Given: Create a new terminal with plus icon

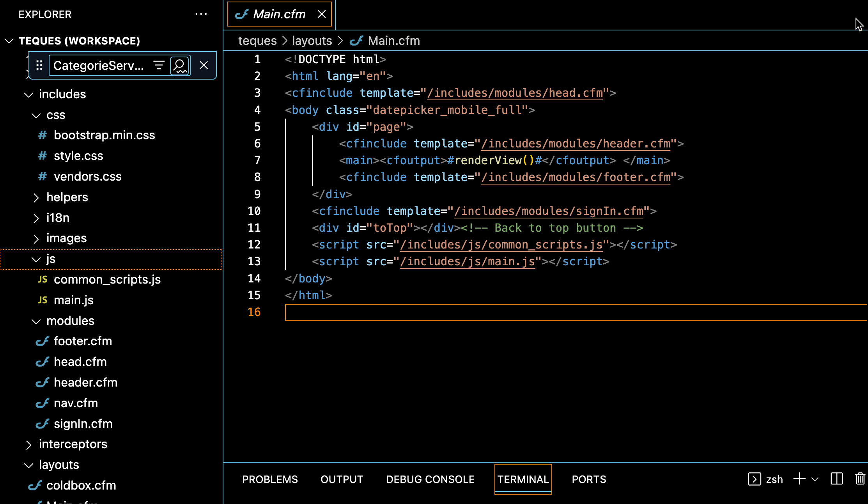Looking at the screenshot, I should (799, 479).
